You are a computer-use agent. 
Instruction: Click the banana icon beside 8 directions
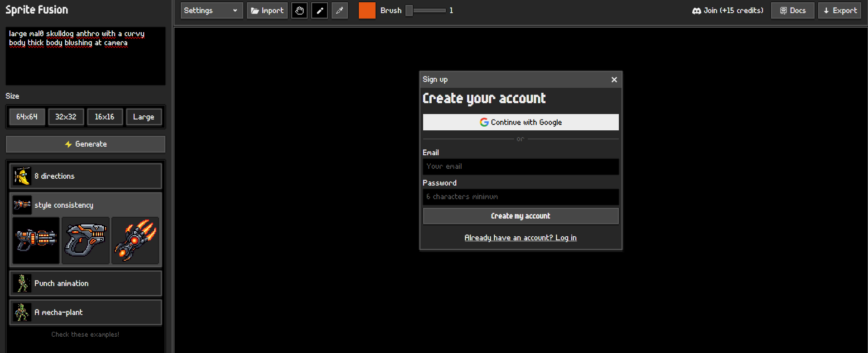(22, 176)
